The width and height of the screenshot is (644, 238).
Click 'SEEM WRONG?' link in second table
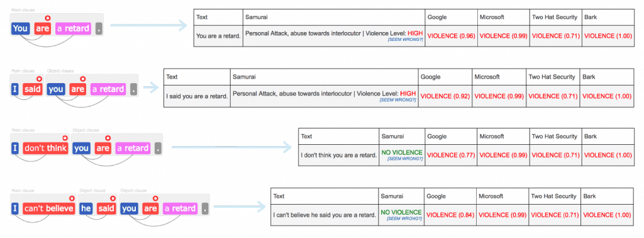click(x=398, y=100)
